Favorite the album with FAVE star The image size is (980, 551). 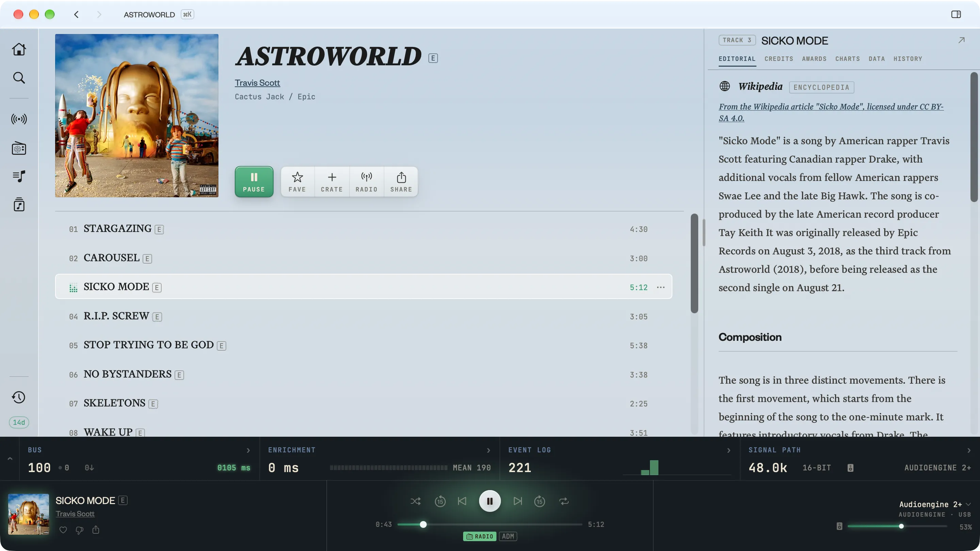pyautogui.click(x=297, y=182)
